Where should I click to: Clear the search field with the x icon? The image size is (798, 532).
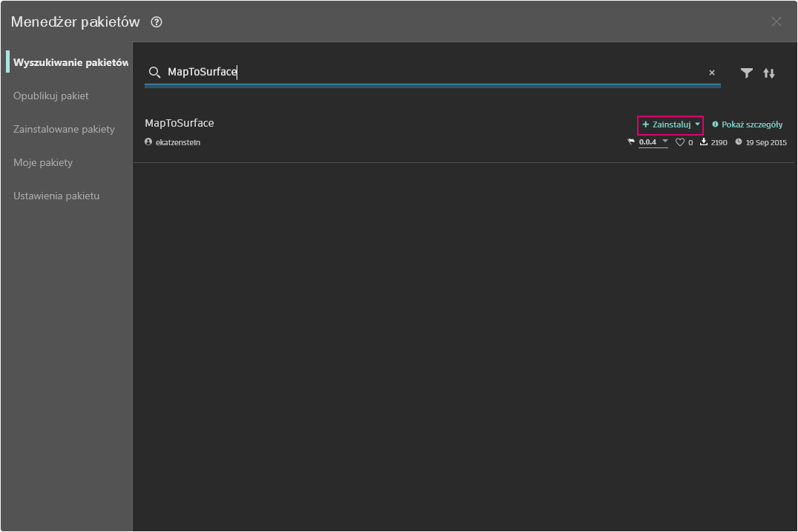pyautogui.click(x=711, y=73)
